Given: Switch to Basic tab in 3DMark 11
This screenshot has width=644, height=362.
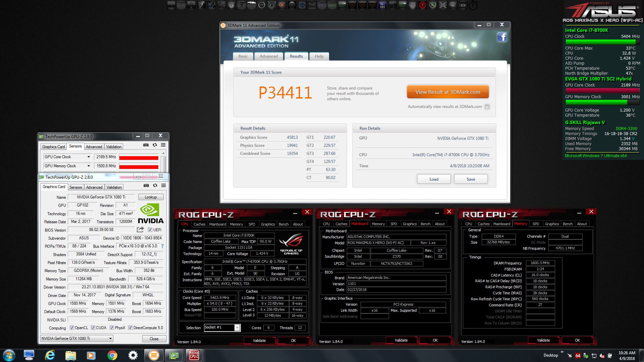Looking at the screenshot, I should pos(243,56).
